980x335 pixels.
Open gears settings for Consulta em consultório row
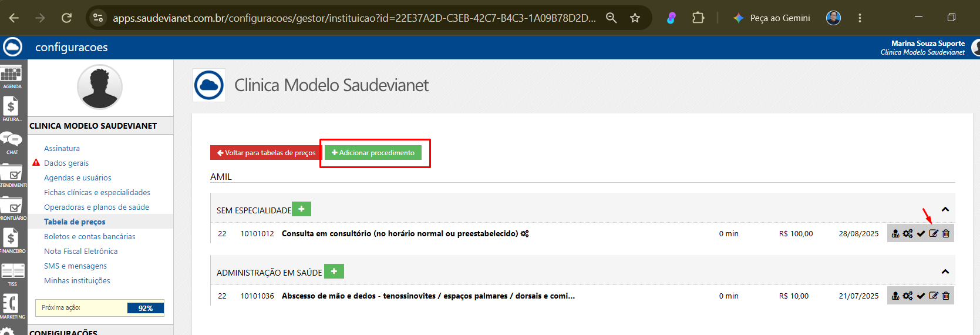click(x=908, y=233)
